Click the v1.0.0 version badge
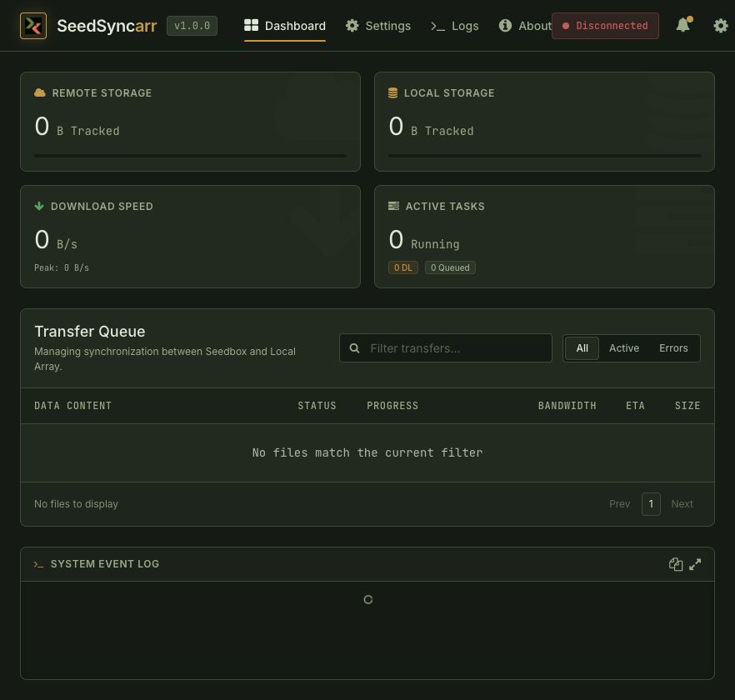 [x=192, y=26]
